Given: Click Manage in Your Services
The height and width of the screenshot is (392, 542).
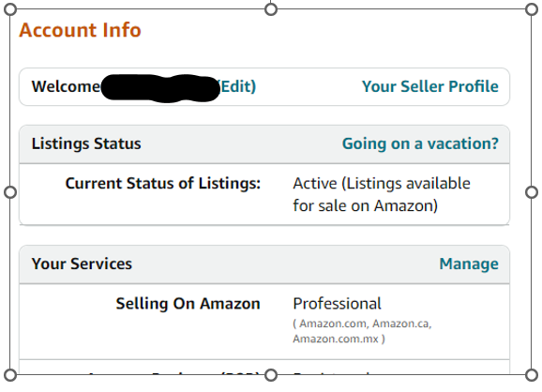Looking at the screenshot, I should point(469,264).
